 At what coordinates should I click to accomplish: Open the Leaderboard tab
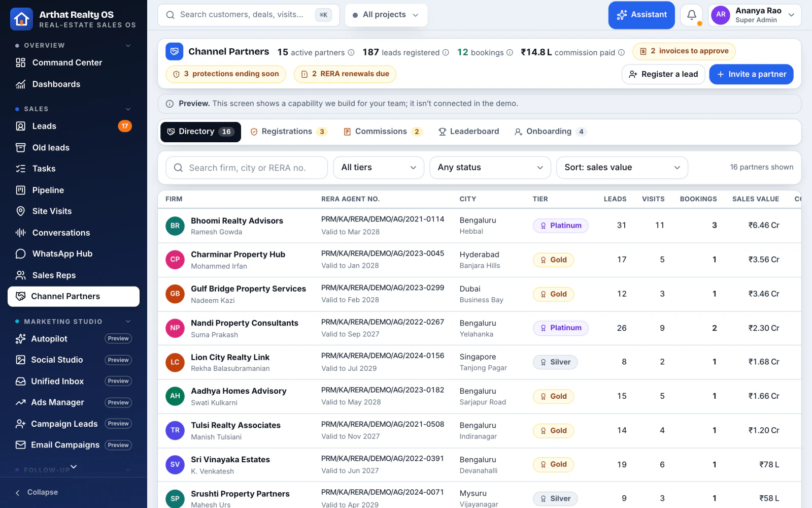coord(468,132)
